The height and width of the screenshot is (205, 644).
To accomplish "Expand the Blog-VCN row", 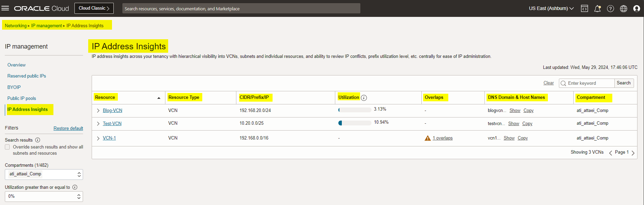I will [98, 111].
